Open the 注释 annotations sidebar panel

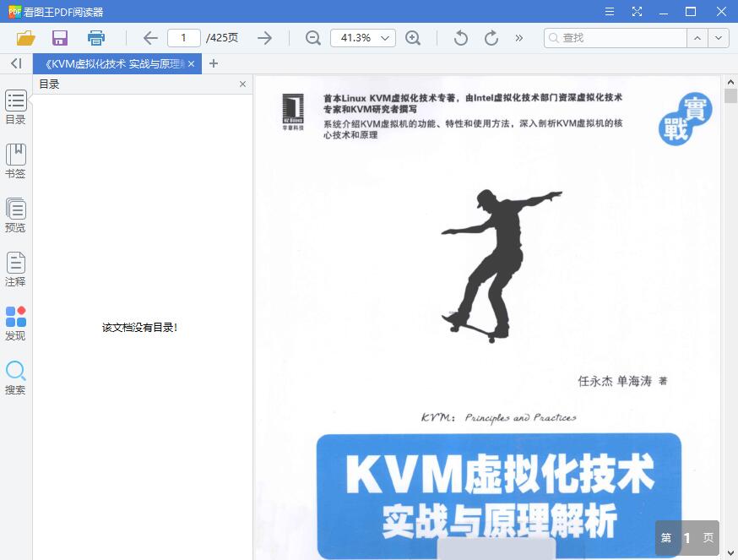click(15, 269)
